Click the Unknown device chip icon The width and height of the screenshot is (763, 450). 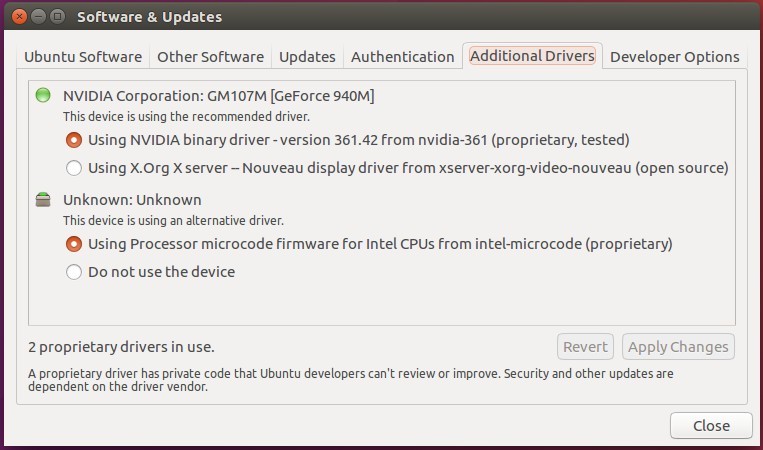point(43,199)
